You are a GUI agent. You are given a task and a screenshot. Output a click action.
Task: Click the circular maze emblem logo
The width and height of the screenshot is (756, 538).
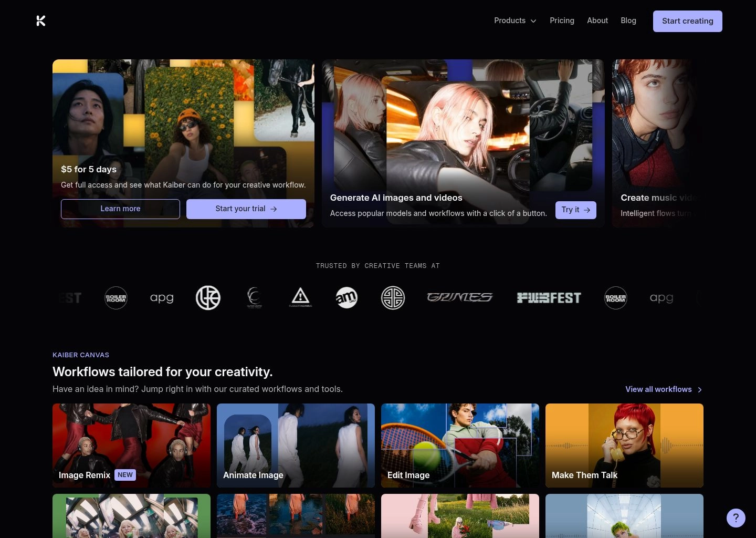(x=393, y=298)
